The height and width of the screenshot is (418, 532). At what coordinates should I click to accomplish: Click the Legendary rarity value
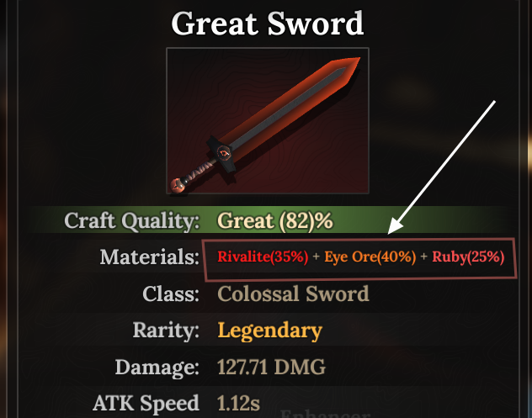coord(269,331)
